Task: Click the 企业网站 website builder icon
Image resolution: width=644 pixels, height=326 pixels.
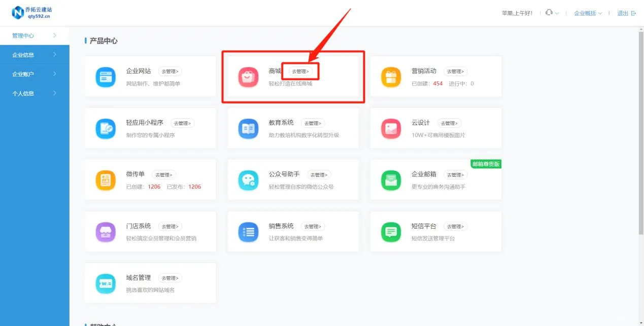Action: click(105, 76)
